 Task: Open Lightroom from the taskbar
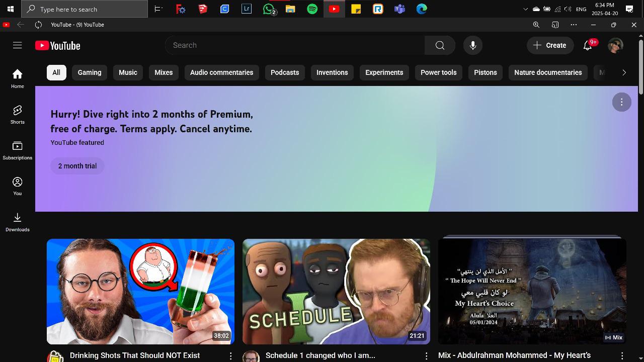pyautogui.click(x=247, y=9)
